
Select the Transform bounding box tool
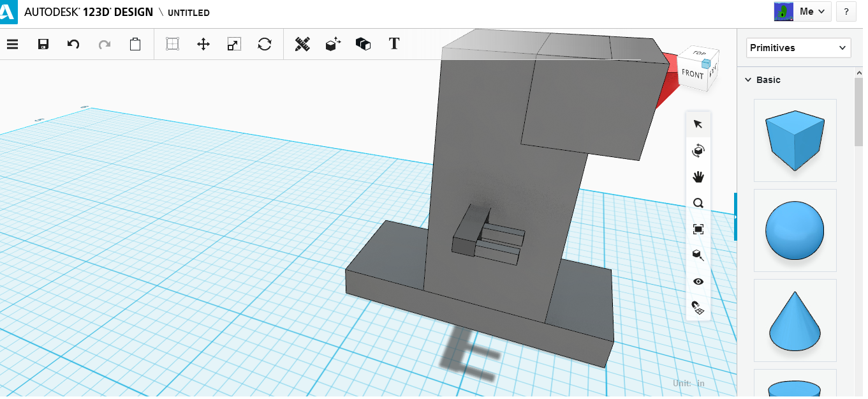click(172, 44)
